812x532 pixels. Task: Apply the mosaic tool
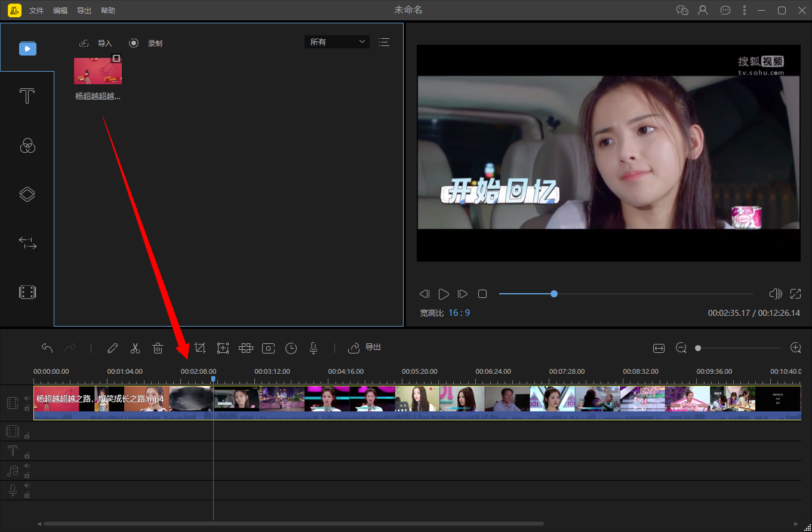coord(246,348)
